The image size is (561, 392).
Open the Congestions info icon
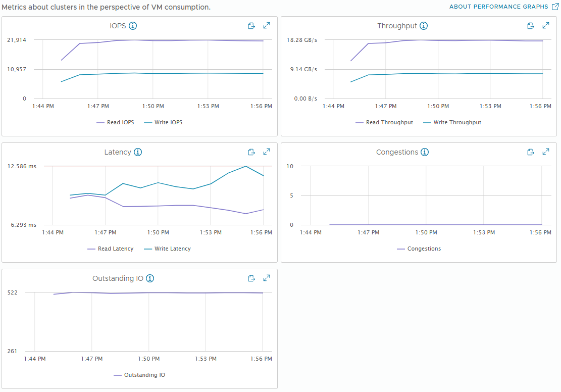pos(425,152)
